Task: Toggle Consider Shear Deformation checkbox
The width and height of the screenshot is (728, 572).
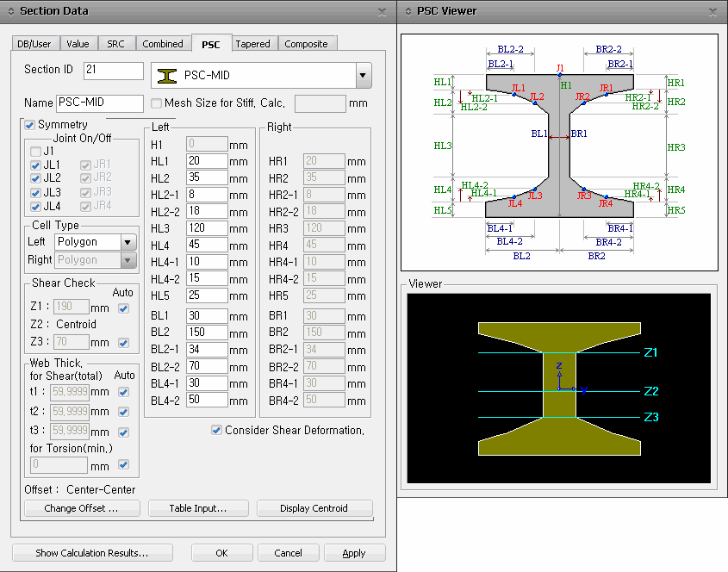Action: 216,430
